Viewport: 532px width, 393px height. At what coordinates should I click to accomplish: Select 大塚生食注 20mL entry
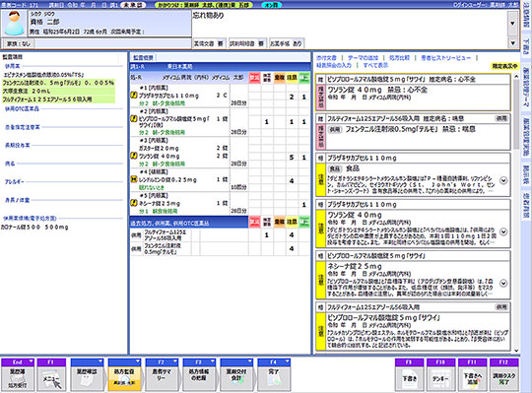coord(58,91)
